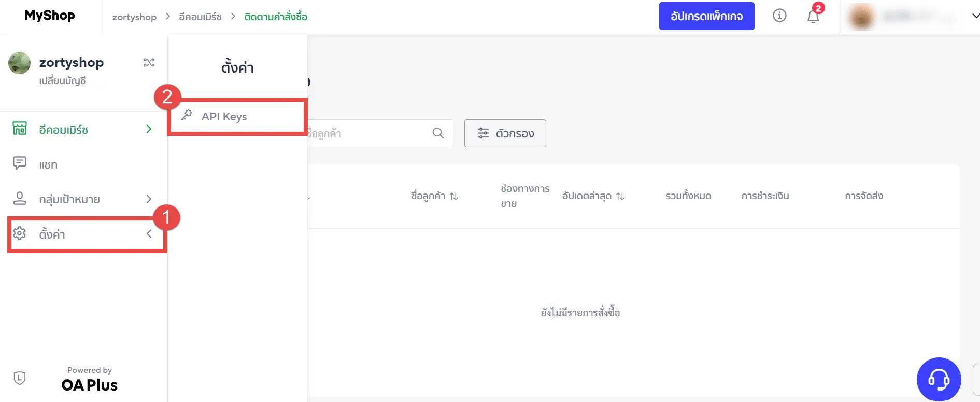Click the API Keys key icon
980x402 pixels.
(187, 115)
